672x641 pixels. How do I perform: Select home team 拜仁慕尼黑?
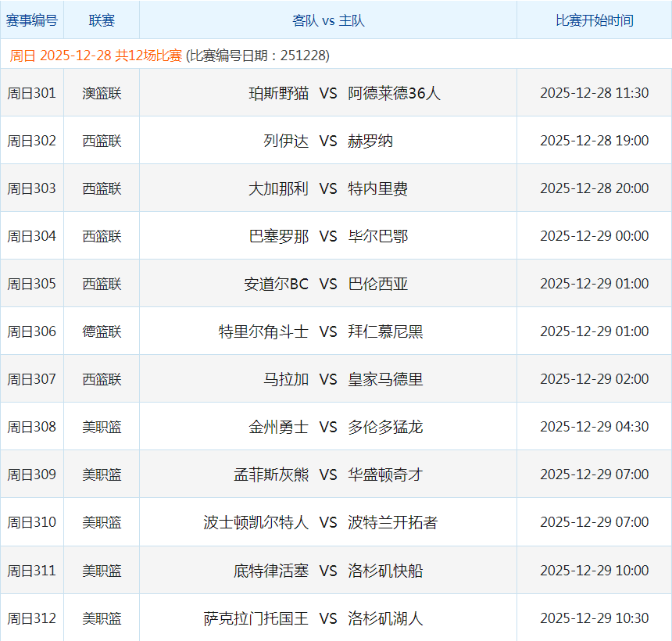coord(385,331)
